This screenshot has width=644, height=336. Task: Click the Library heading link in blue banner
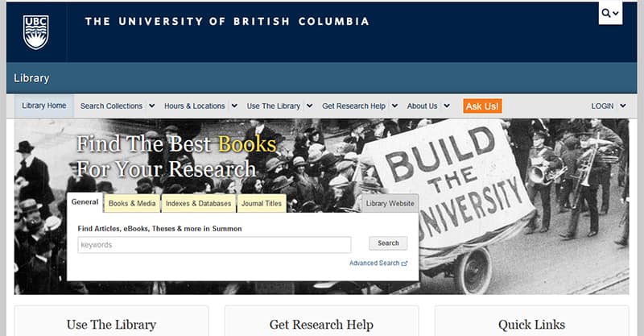[x=31, y=78]
